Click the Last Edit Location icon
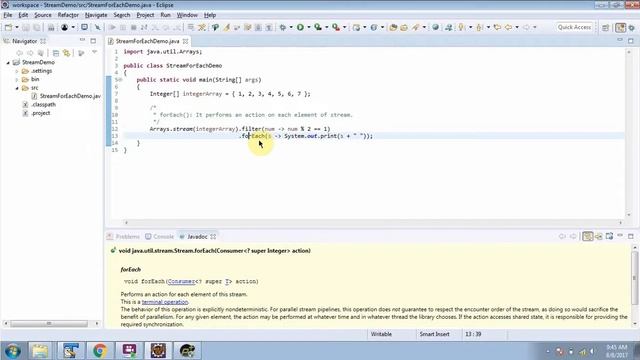Screen dimensions: 640x360 pyautogui.click(x=497, y=27)
